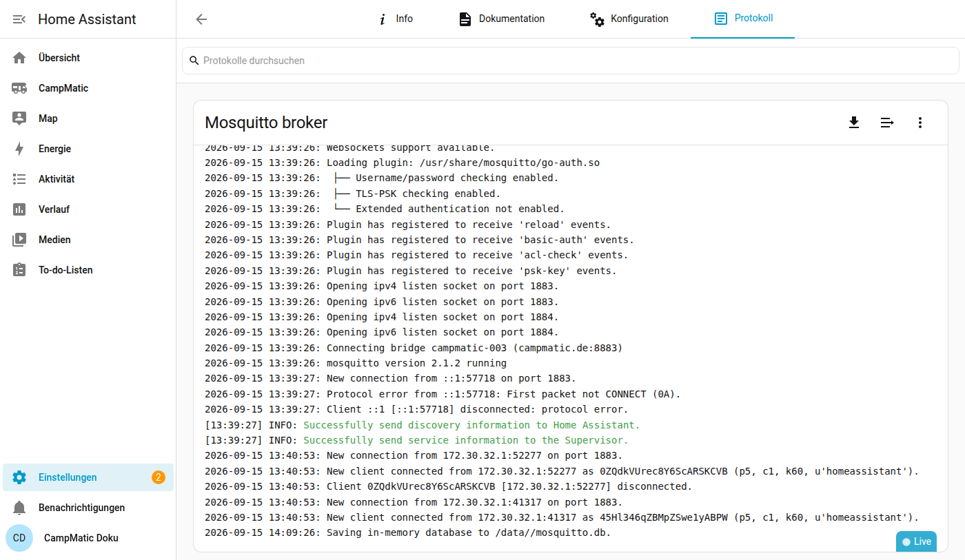Click the CD user avatar

pyautogui.click(x=19, y=538)
